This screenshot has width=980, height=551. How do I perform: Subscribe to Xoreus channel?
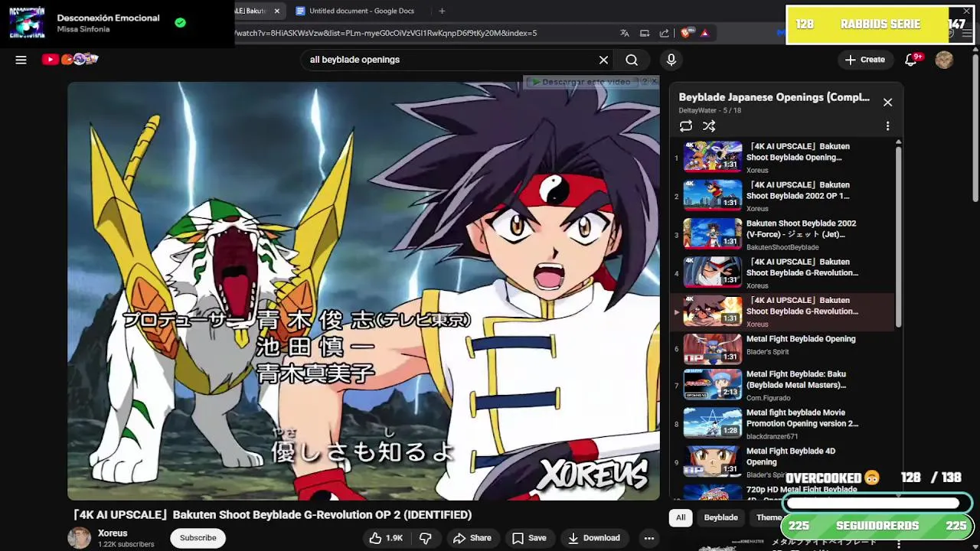coord(198,538)
